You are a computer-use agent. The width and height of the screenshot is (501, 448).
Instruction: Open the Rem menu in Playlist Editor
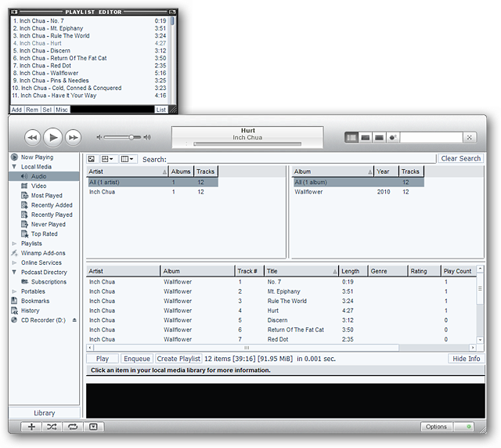[x=32, y=110]
